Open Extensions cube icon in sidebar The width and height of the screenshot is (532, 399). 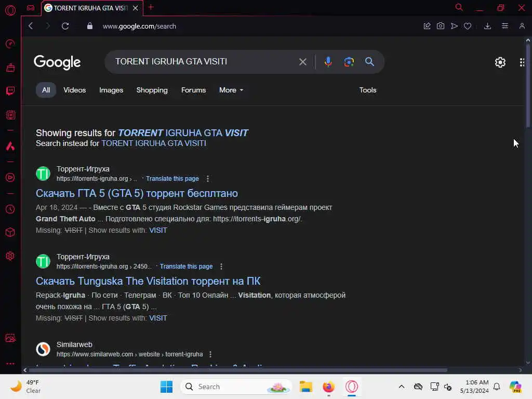[10, 232]
